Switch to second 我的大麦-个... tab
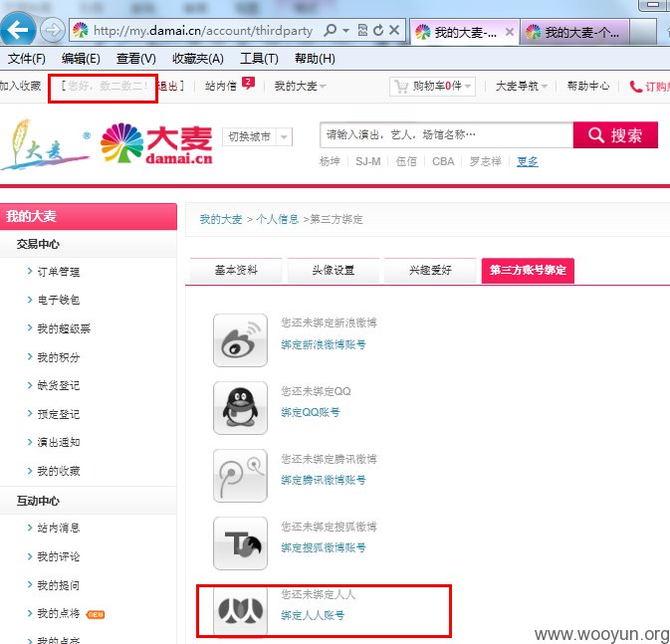The image size is (670, 644). [x=574, y=32]
